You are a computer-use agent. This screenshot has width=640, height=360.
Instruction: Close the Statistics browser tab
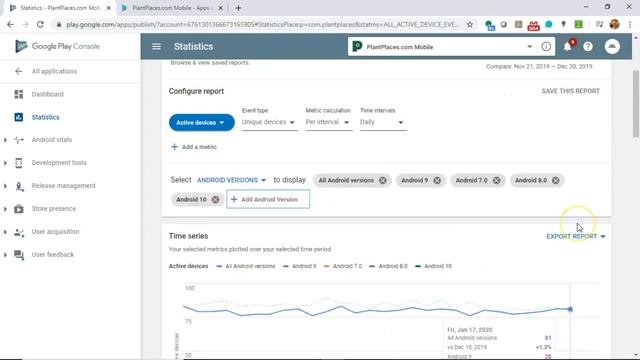(x=109, y=8)
